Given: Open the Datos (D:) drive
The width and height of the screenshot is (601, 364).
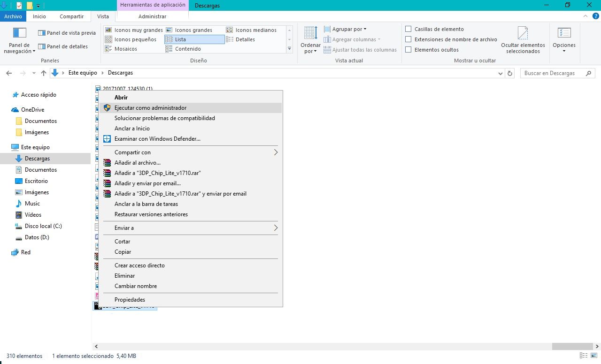Looking at the screenshot, I should tap(37, 237).
